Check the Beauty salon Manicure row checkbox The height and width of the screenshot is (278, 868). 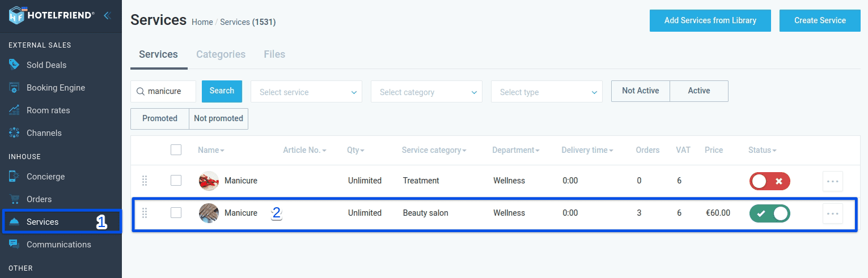pos(176,212)
